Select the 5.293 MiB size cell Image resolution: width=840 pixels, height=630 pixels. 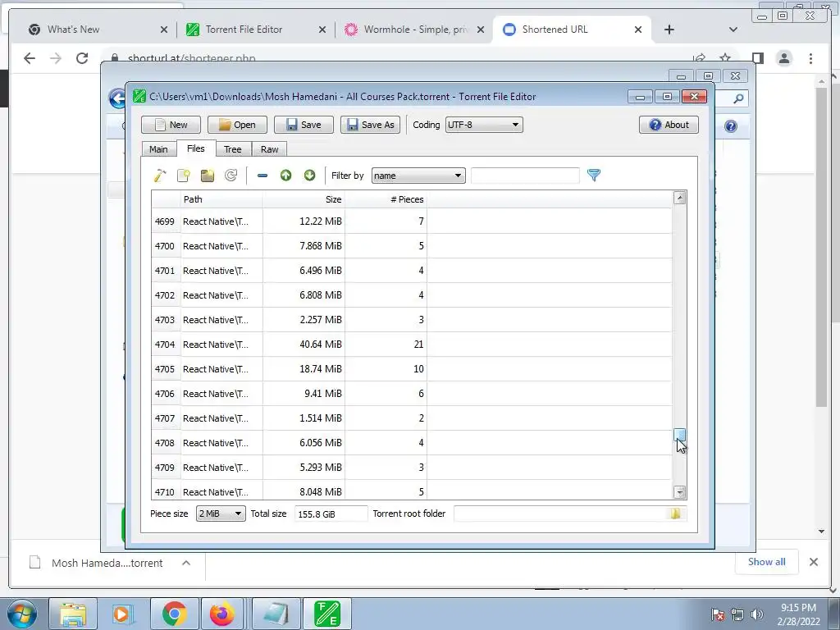point(304,468)
